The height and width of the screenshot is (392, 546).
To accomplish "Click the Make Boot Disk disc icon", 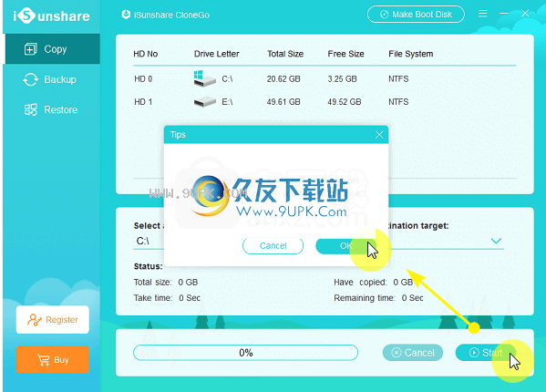I will (384, 15).
